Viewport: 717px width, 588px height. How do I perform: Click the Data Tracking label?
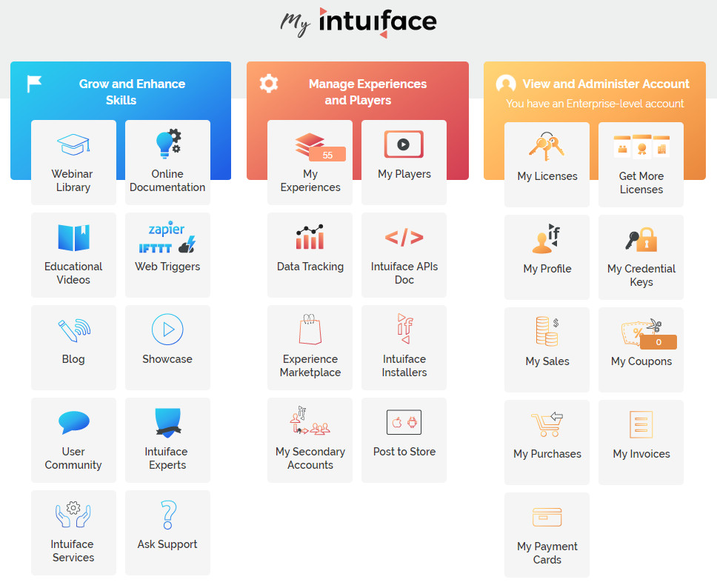(310, 267)
